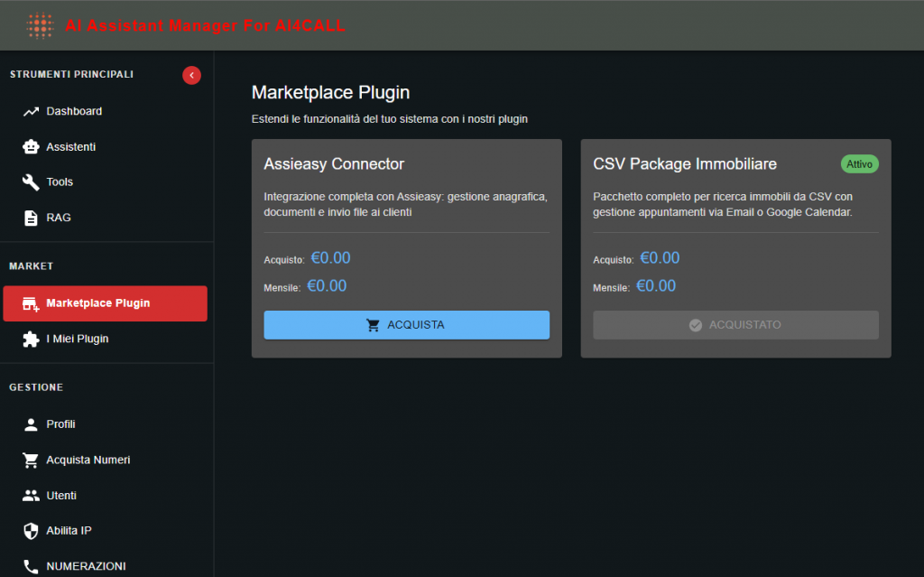
Task: Click the Acquista Numeri cart icon
Action: point(31,461)
